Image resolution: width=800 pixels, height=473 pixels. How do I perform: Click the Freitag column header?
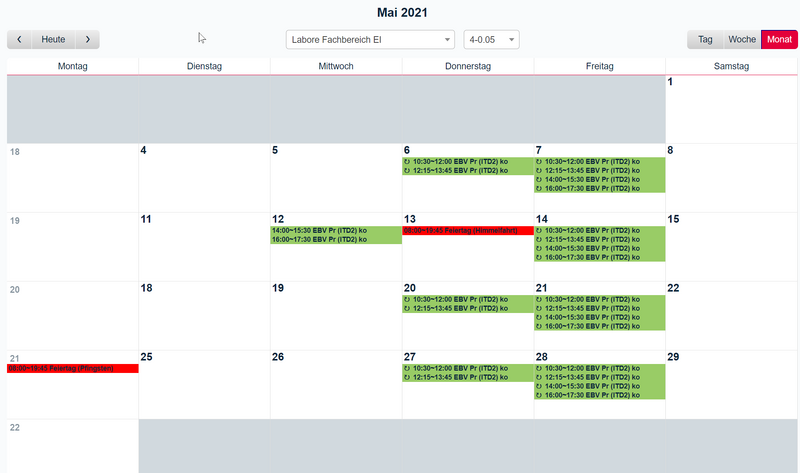599,66
